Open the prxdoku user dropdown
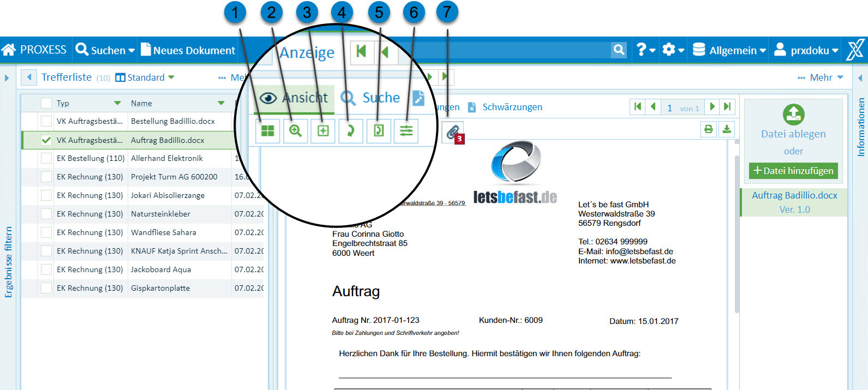The width and height of the screenshot is (868, 390). click(x=806, y=50)
